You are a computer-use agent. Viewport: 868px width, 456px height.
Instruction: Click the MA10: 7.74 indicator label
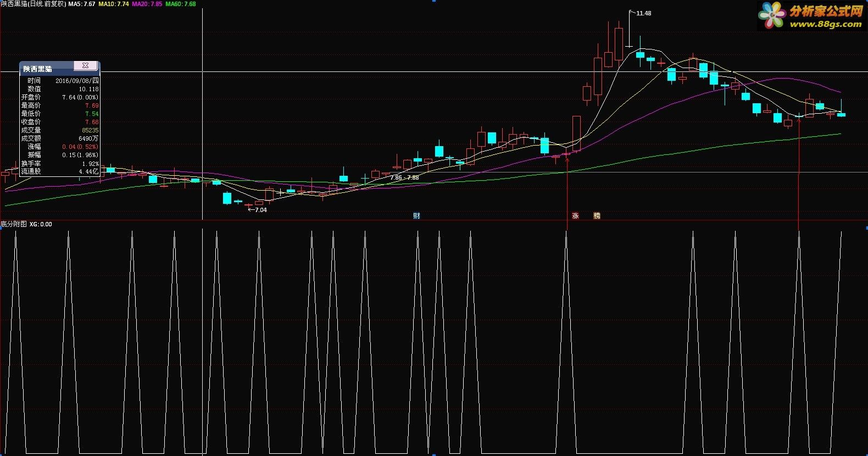pos(114,4)
